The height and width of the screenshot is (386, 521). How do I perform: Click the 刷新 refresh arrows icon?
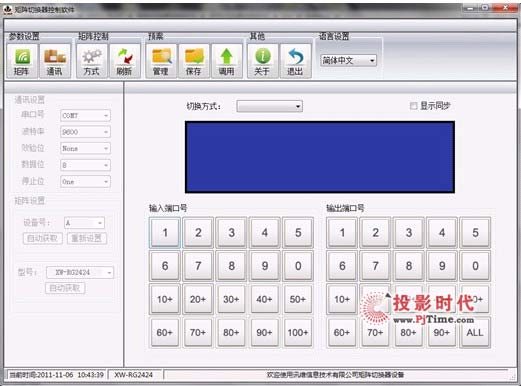point(125,61)
